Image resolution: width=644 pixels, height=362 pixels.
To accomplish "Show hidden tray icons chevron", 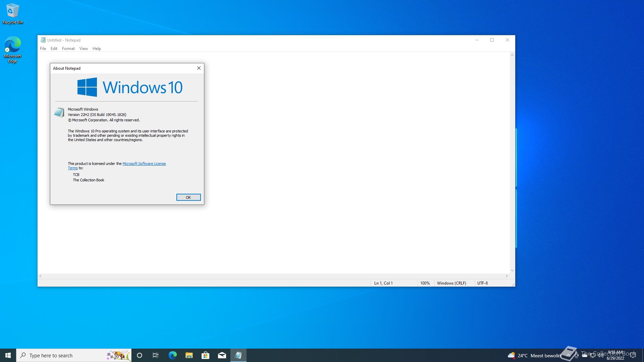I will (568, 355).
